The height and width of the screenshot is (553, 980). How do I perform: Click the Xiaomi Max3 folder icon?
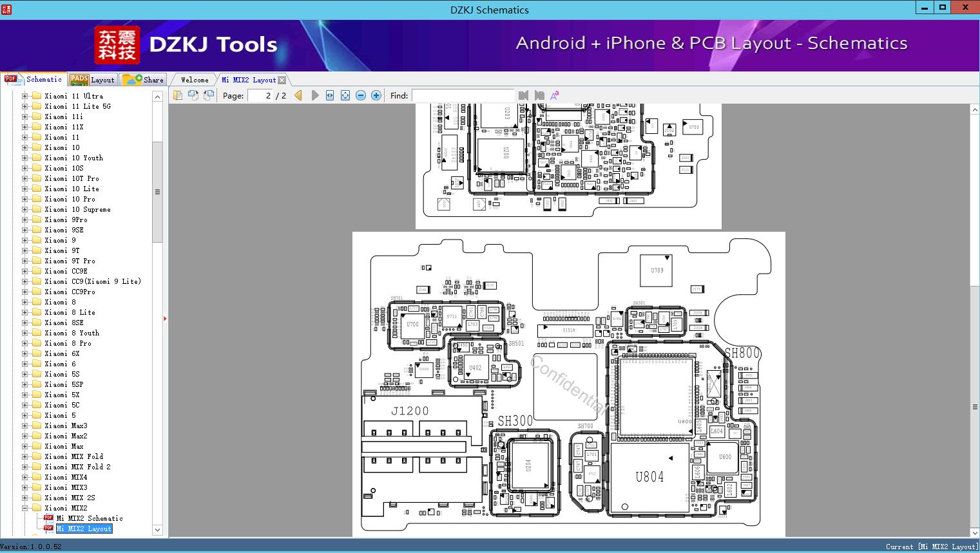click(x=37, y=426)
